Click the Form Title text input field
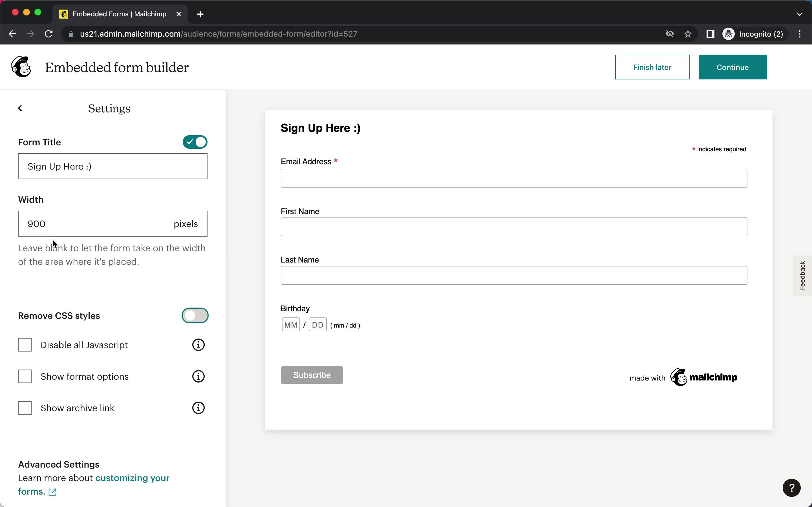Viewport: 812px width, 507px height. (112, 166)
